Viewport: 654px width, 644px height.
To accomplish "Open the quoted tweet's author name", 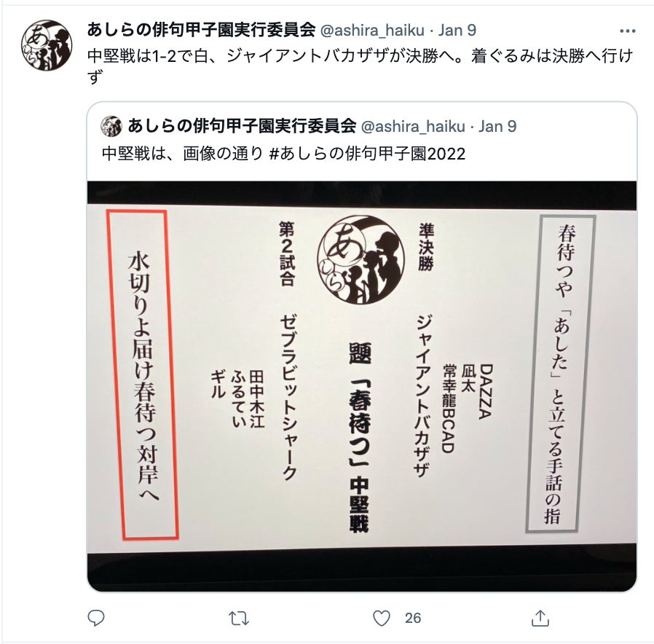I will click(x=242, y=126).
